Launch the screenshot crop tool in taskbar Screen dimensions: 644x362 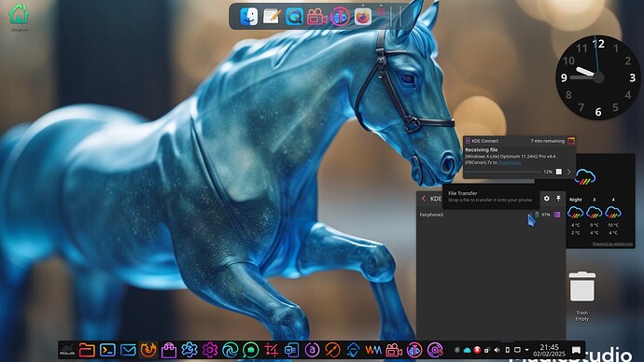271,350
